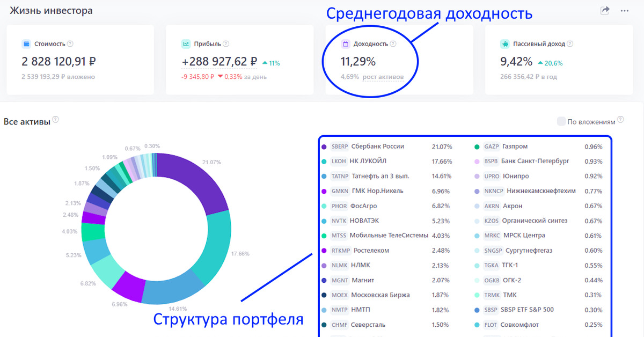Viewport: 644px width, 337px height.
Task: Open the ОГК-2 asset row
Action: pyautogui.click(x=539, y=280)
